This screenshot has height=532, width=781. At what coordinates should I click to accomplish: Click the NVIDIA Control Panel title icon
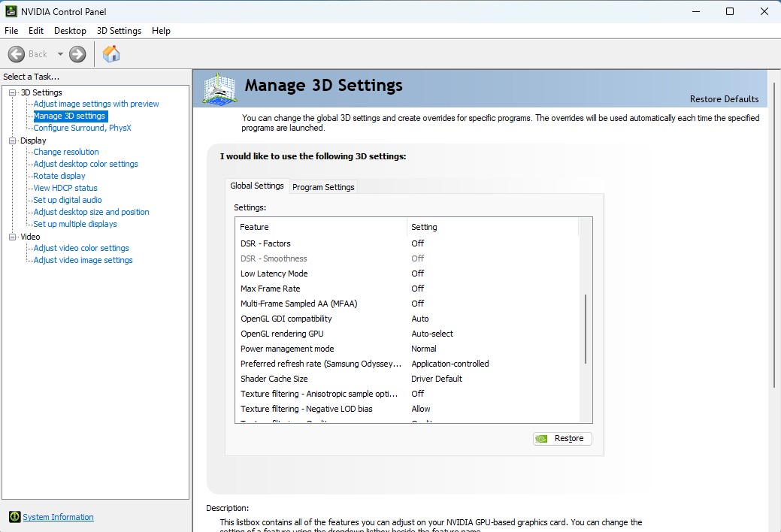[x=11, y=11]
